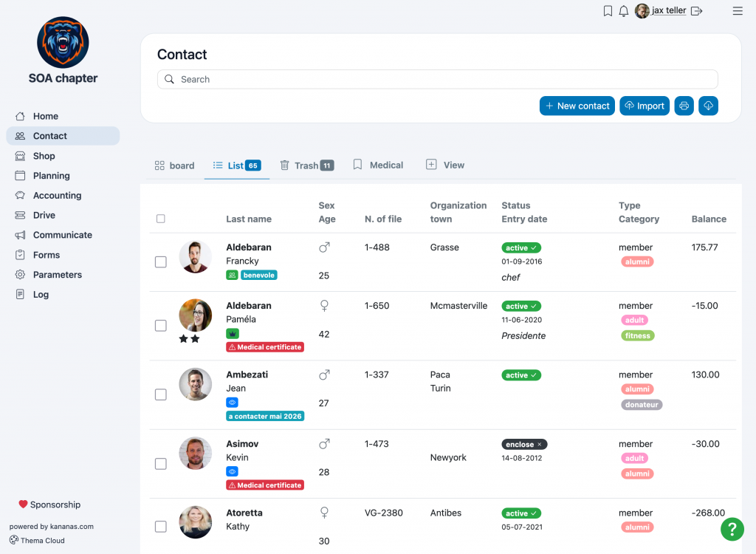This screenshot has width=756, height=554.
Task: Click the logout icon beside jax teller
Action: [x=696, y=10]
